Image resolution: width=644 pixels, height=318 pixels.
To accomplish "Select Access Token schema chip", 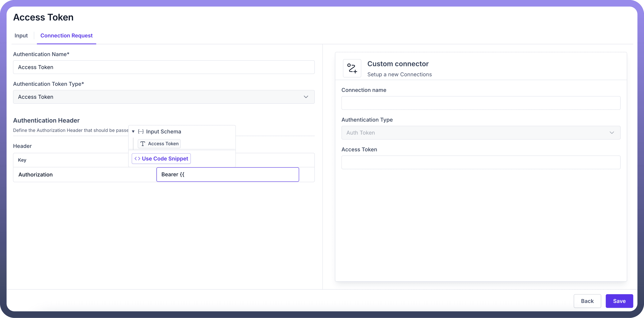I will [x=159, y=144].
